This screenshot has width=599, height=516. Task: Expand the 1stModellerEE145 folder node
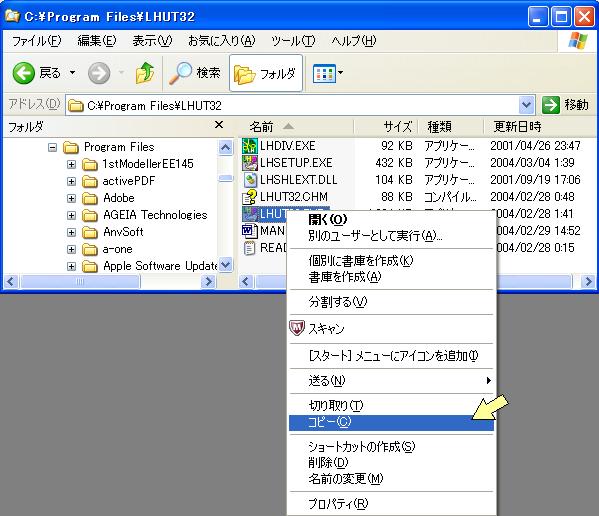point(71,164)
